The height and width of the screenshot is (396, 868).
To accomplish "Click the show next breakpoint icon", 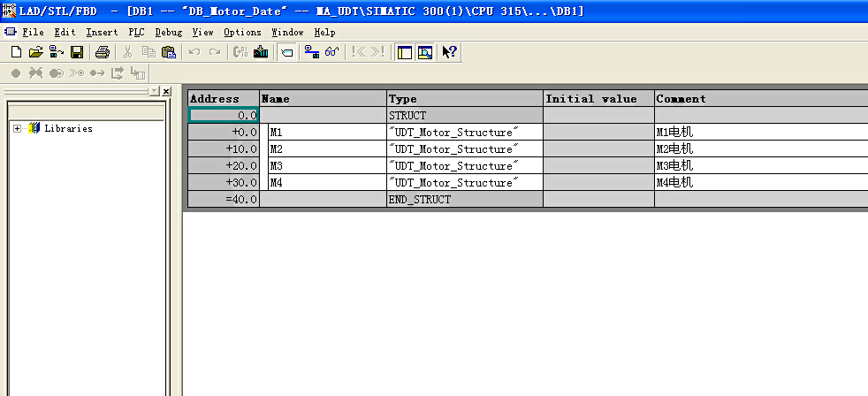I will 77,73.
